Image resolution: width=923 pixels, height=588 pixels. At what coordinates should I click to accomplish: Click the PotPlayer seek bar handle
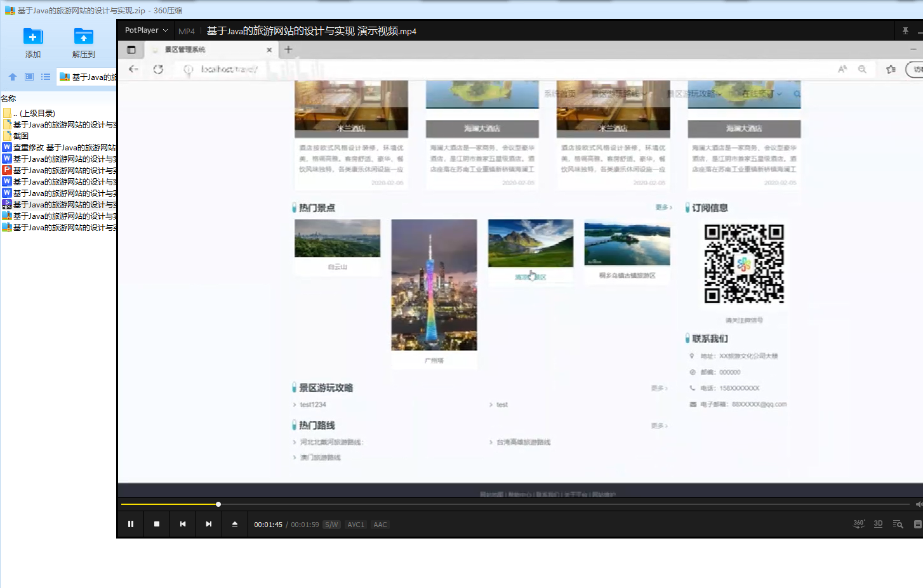point(218,504)
